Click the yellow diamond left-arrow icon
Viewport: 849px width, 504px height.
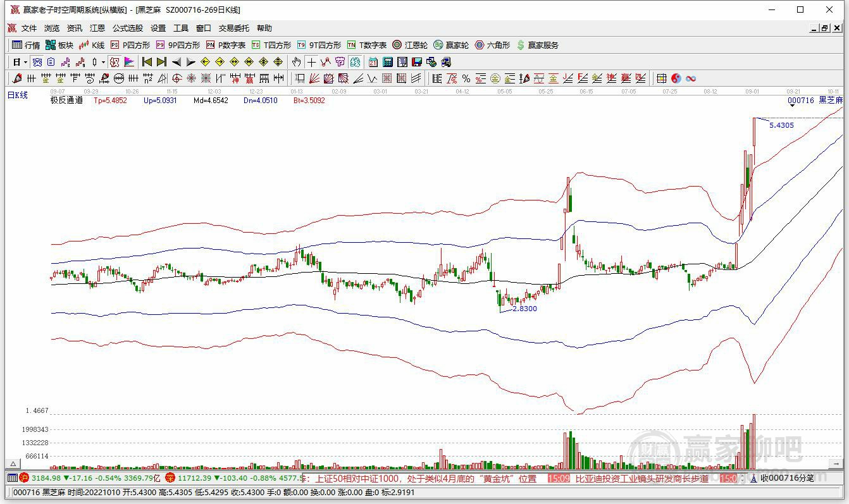pos(205,62)
